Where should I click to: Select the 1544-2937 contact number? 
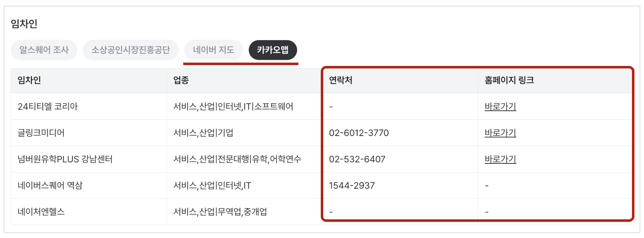[x=351, y=186]
